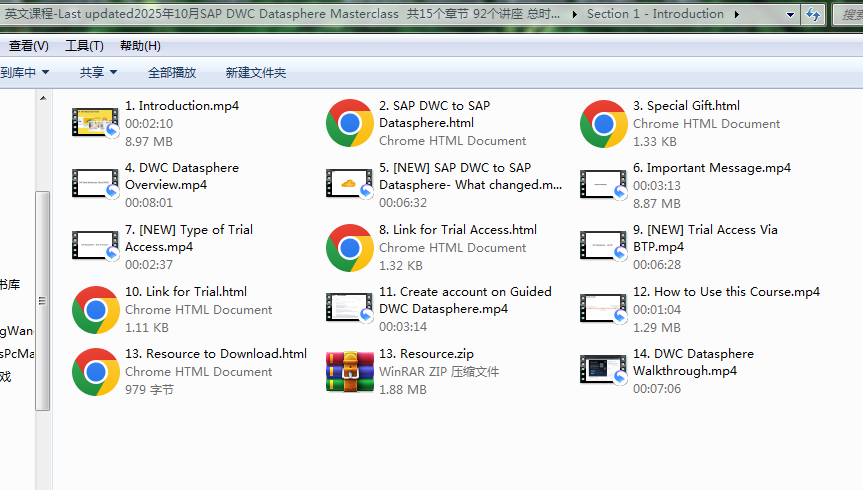Open the 帮助(H) menu

tap(140, 46)
